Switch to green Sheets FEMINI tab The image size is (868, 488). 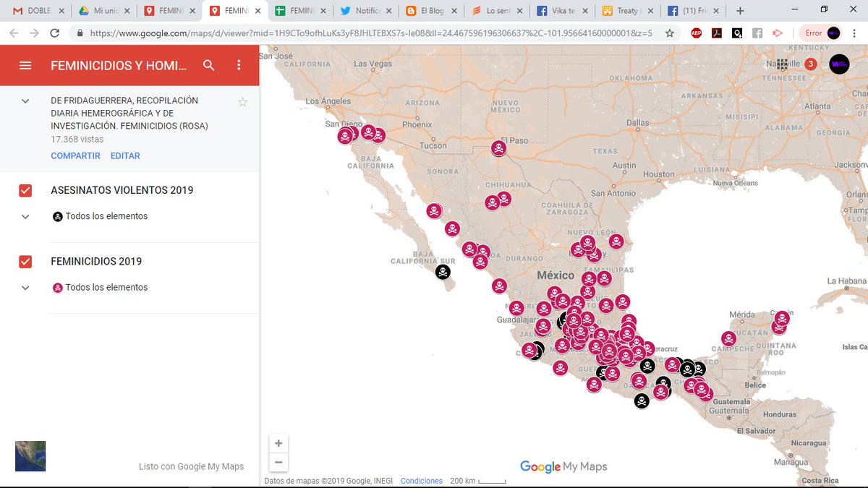[x=301, y=11]
